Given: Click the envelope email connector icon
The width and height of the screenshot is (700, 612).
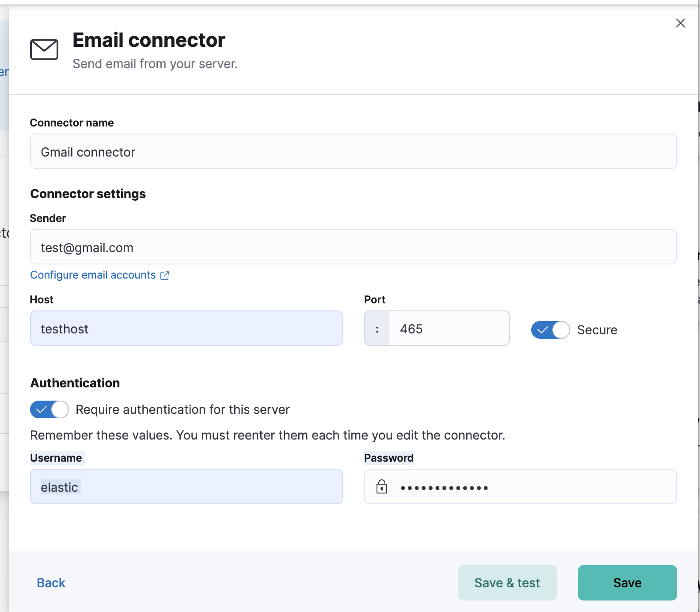Looking at the screenshot, I should pyautogui.click(x=44, y=49).
